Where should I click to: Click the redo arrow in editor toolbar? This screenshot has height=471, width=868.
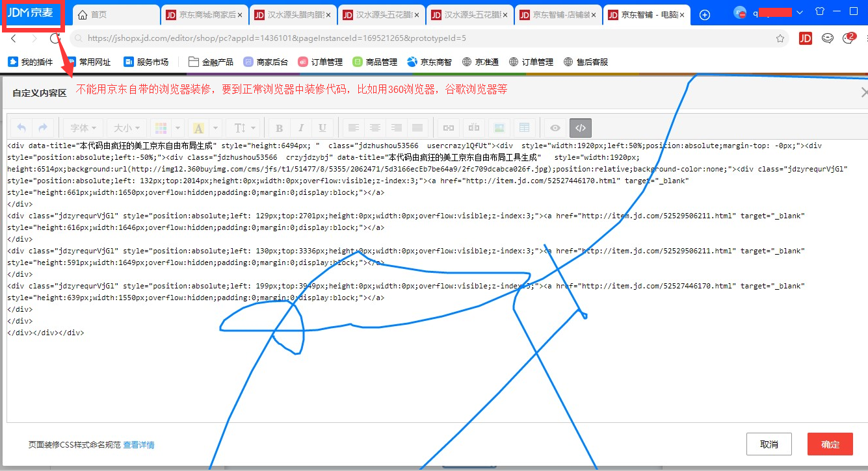coord(43,128)
